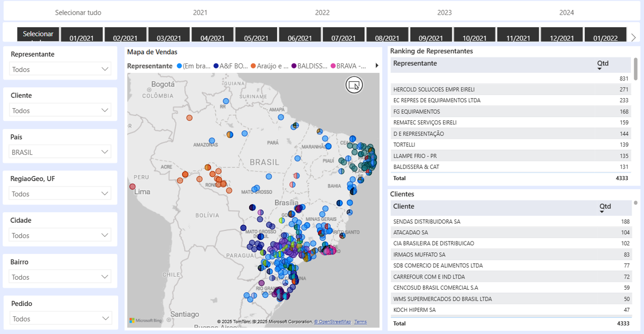The width and height of the screenshot is (644, 334).
Task: Click the BRAVA pink legend marker
Action: 333,66
